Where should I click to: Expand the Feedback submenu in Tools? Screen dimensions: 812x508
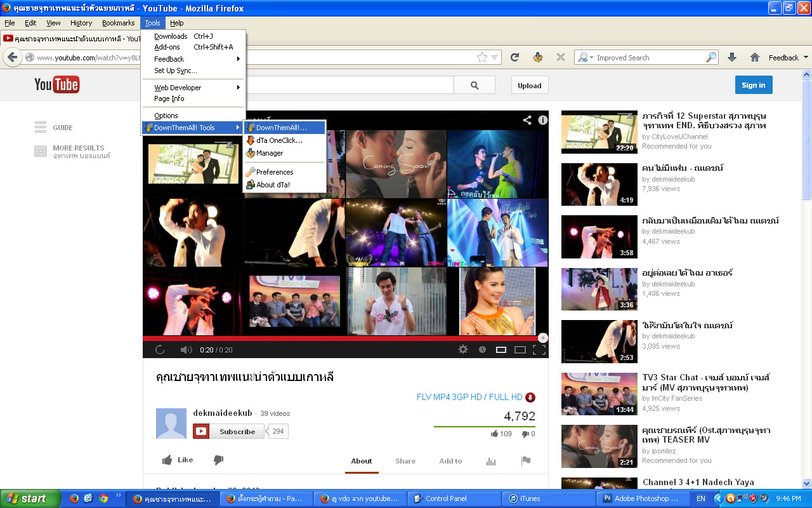coord(193,59)
